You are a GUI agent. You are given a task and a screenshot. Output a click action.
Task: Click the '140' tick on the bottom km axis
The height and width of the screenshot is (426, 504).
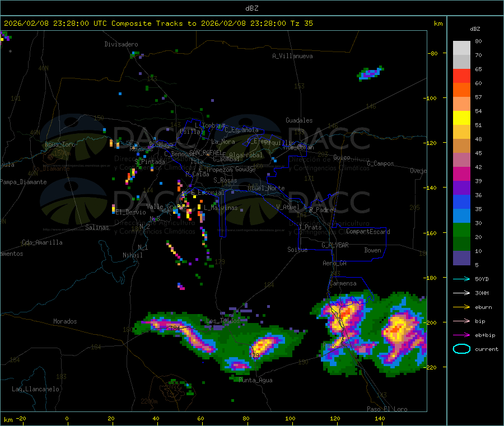pyautogui.click(x=380, y=418)
